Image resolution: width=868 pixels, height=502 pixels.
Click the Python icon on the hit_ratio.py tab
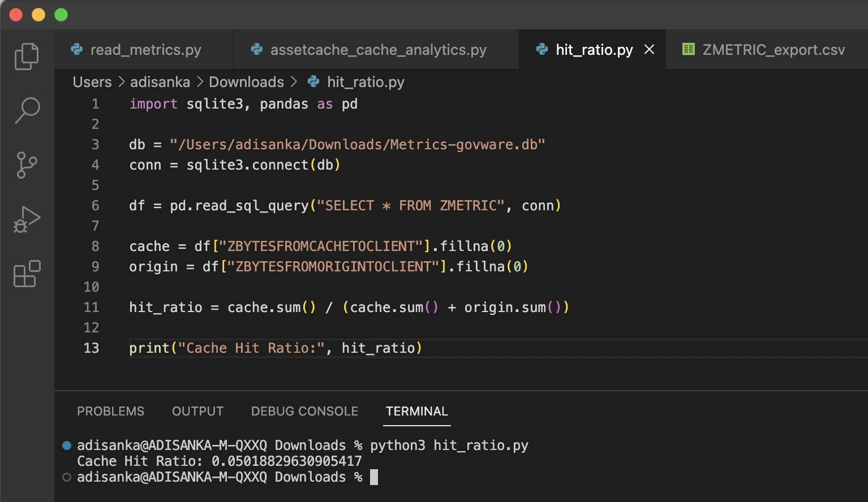click(543, 49)
